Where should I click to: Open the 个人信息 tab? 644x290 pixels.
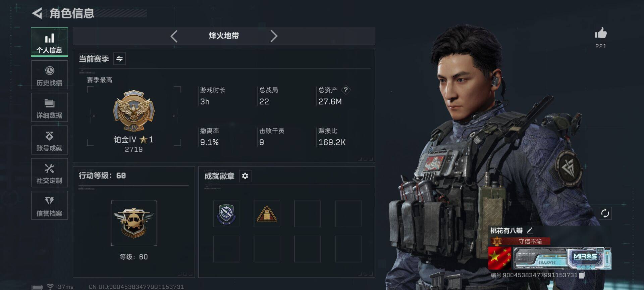tap(49, 42)
